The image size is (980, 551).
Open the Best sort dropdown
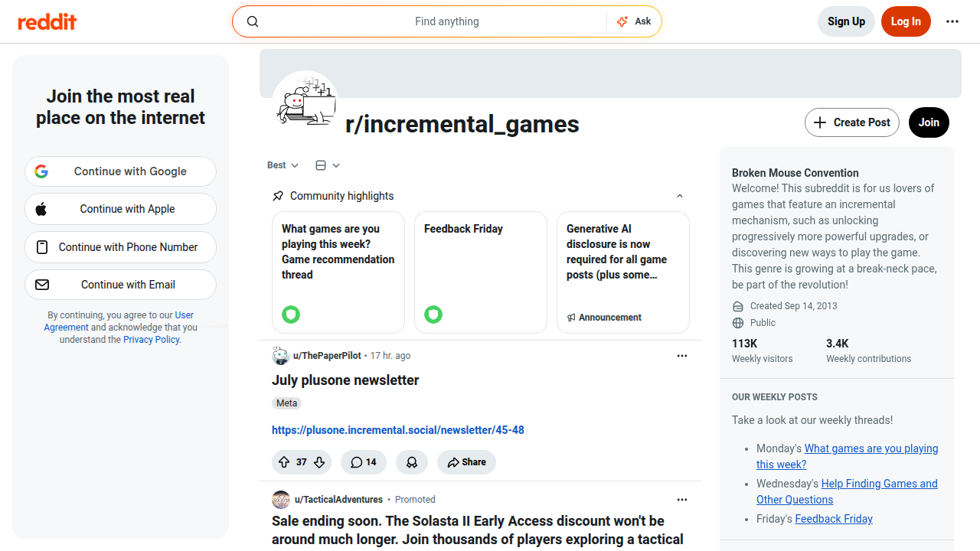pos(283,165)
